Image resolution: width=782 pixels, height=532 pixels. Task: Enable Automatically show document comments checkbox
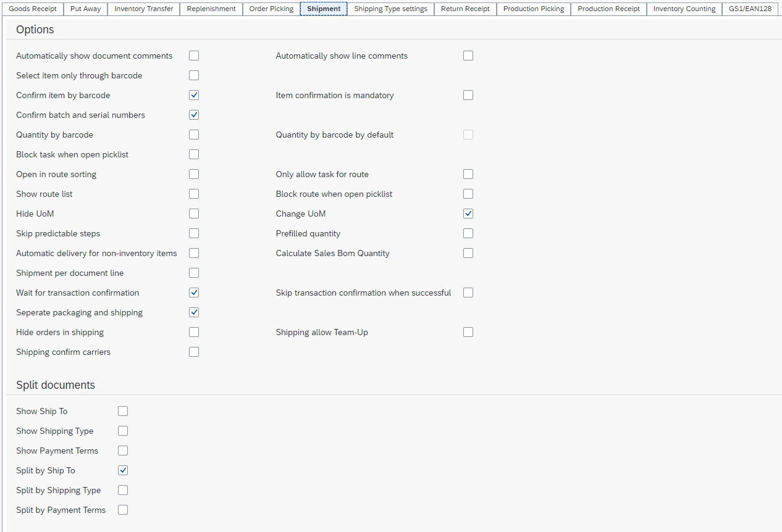click(194, 56)
